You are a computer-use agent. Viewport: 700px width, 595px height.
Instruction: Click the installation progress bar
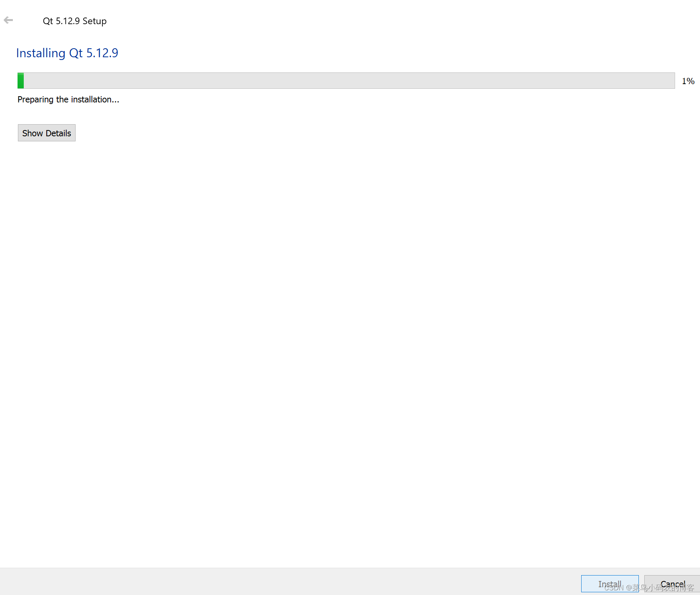346,81
